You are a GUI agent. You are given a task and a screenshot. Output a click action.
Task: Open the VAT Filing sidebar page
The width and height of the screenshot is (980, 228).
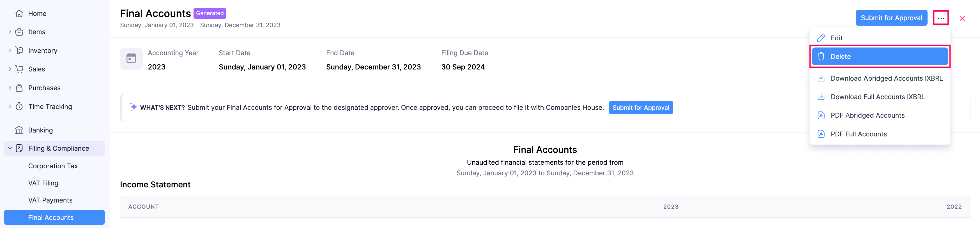[x=43, y=183]
